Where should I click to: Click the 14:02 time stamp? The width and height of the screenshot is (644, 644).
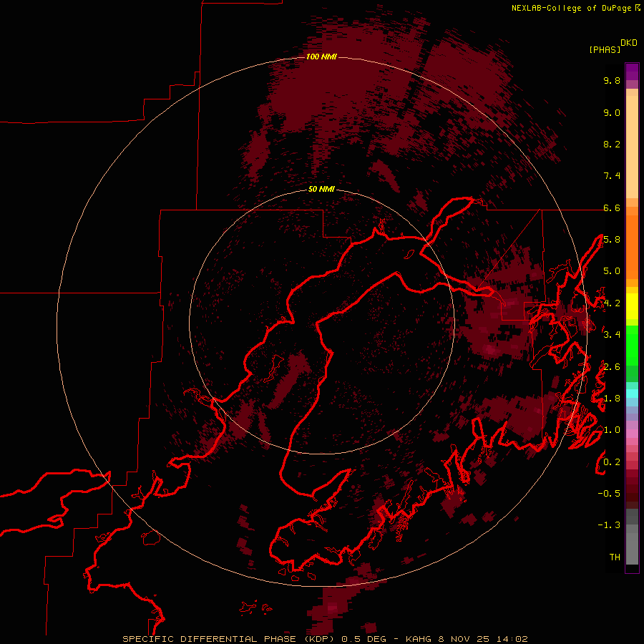tap(512, 639)
